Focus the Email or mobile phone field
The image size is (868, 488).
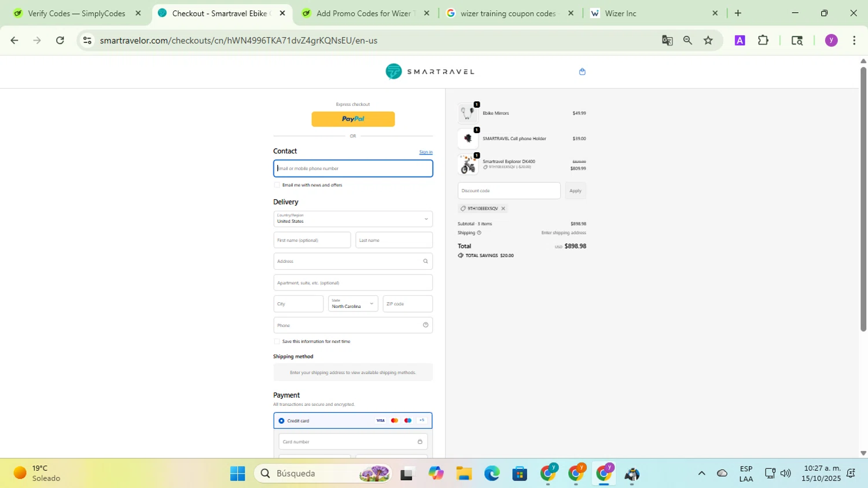353,168
